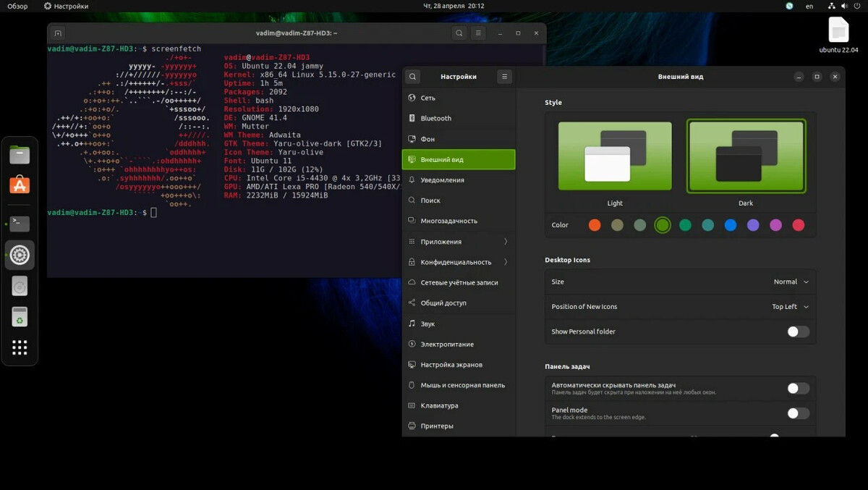Open the Общий доступ panel
The image size is (868, 490).
click(x=459, y=303)
